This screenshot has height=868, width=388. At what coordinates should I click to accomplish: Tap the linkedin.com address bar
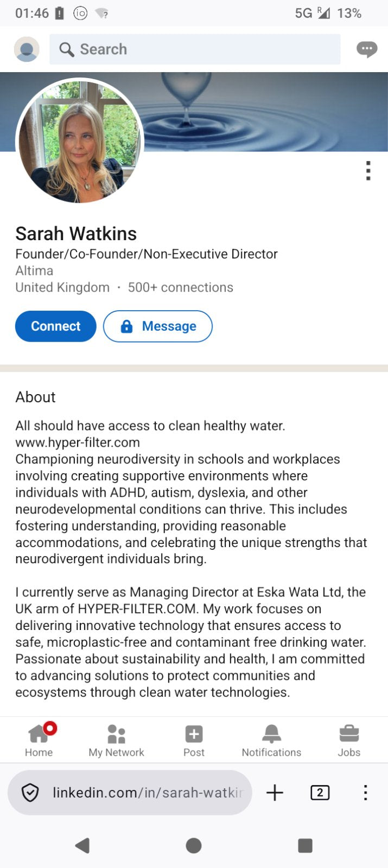[x=147, y=793]
